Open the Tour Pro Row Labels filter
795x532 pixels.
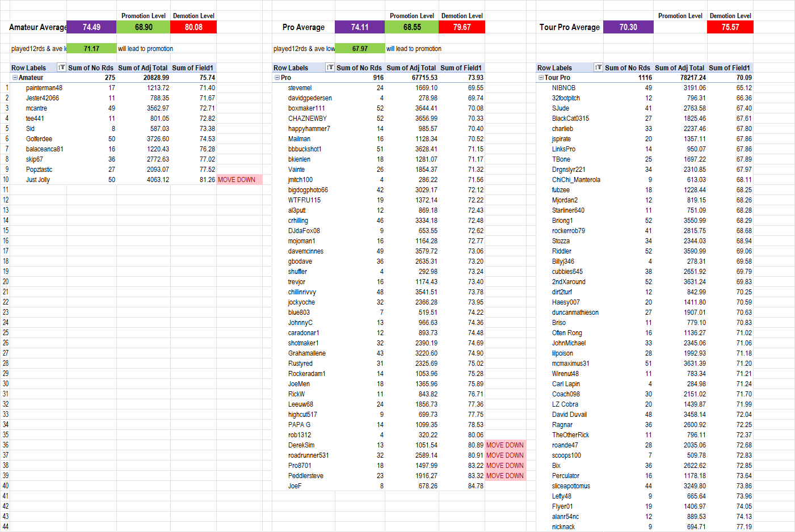click(598, 67)
